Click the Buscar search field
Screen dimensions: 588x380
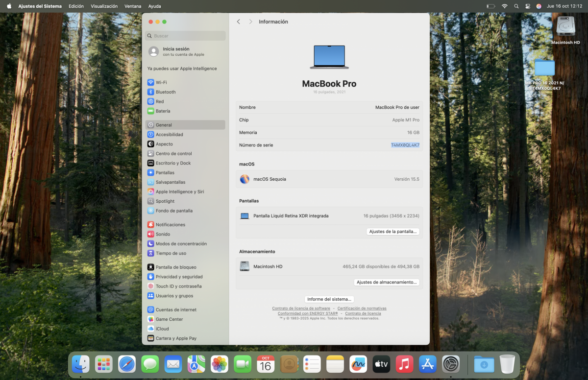pyautogui.click(x=186, y=36)
